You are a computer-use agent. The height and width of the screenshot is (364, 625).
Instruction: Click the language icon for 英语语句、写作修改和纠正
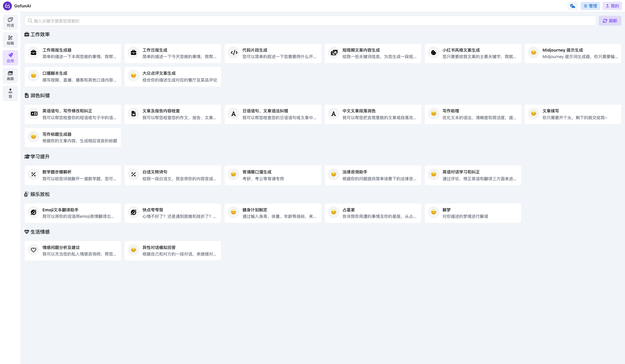(x=34, y=114)
